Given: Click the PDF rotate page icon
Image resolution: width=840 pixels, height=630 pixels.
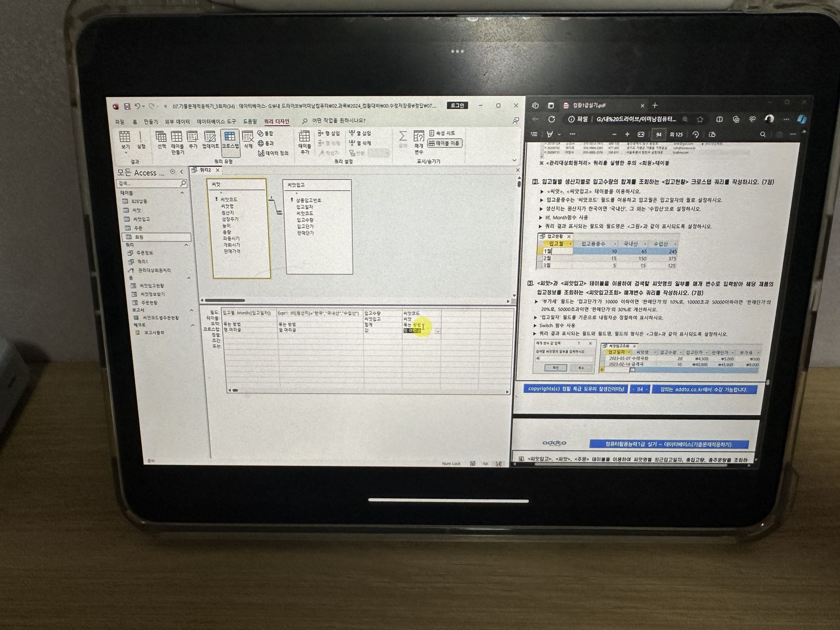Looking at the screenshot, I should point(696,134).
